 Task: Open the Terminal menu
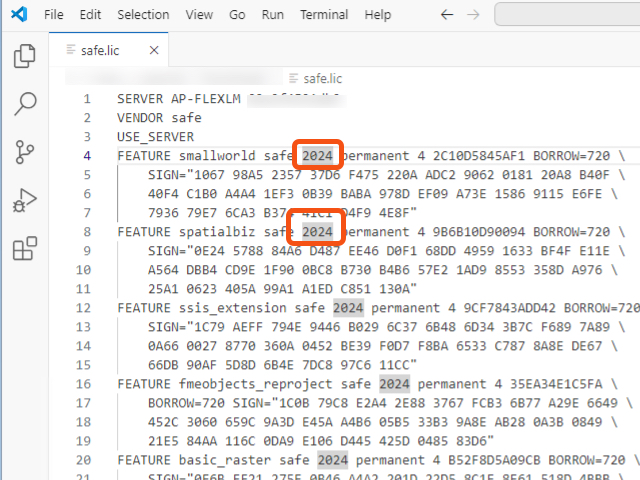(x=324, y=15)
